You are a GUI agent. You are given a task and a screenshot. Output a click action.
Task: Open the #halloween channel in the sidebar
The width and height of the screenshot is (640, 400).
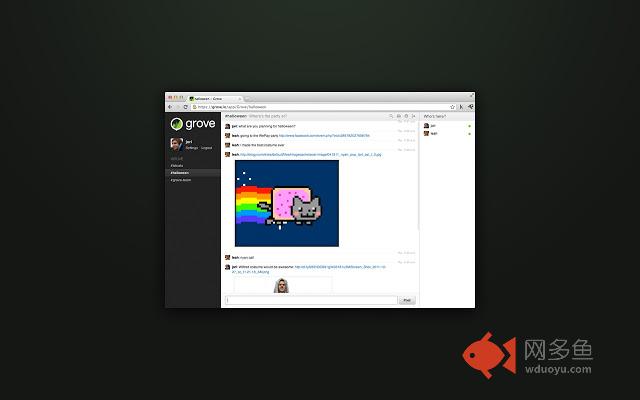180,172
